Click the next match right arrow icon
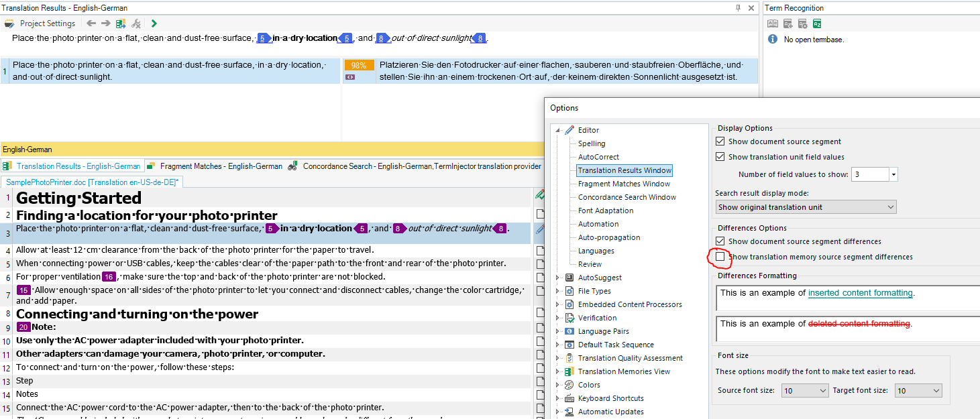The image size is (980, 419). [105, 23]
